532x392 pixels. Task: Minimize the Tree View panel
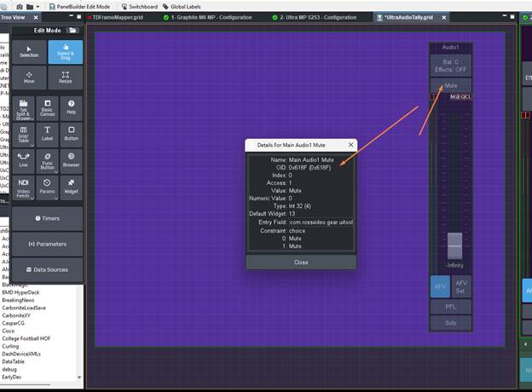coord(71,16)
